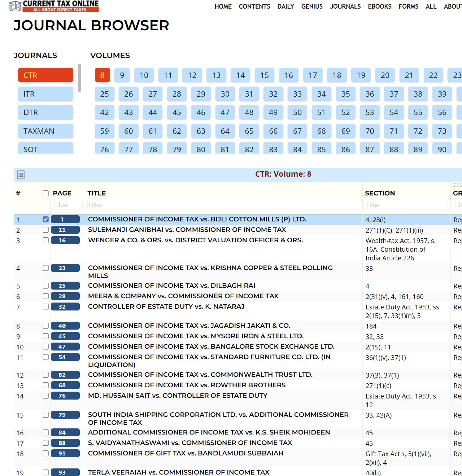Open Terla Veeraiah vs. Commissioner case

(x=179, y=472)
